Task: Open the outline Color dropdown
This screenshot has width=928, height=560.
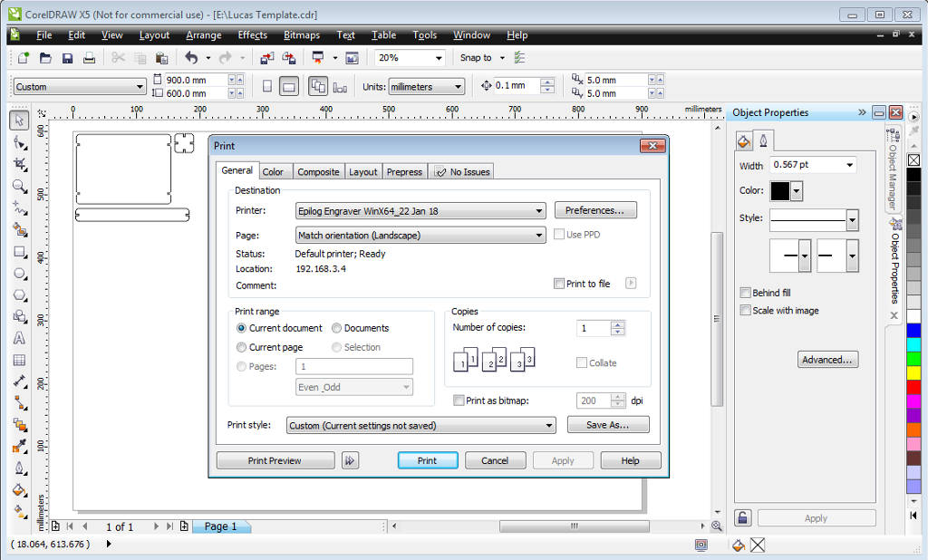Action: click(797, 190)
